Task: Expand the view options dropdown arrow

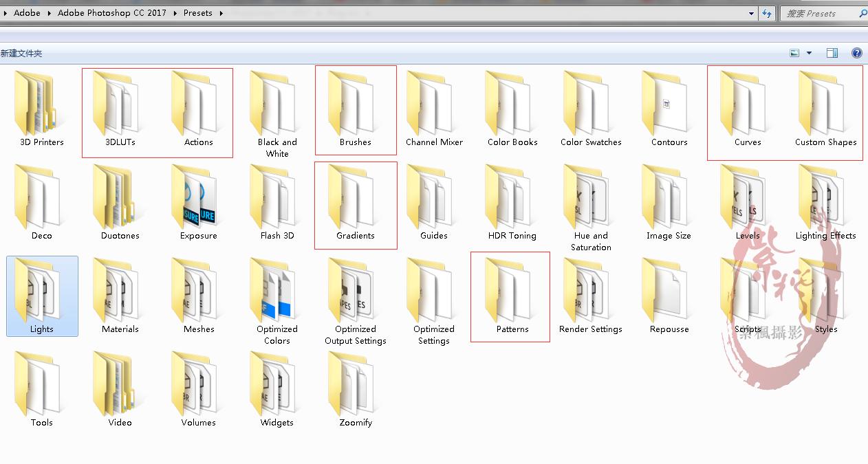Action: [x=809, y=53]
